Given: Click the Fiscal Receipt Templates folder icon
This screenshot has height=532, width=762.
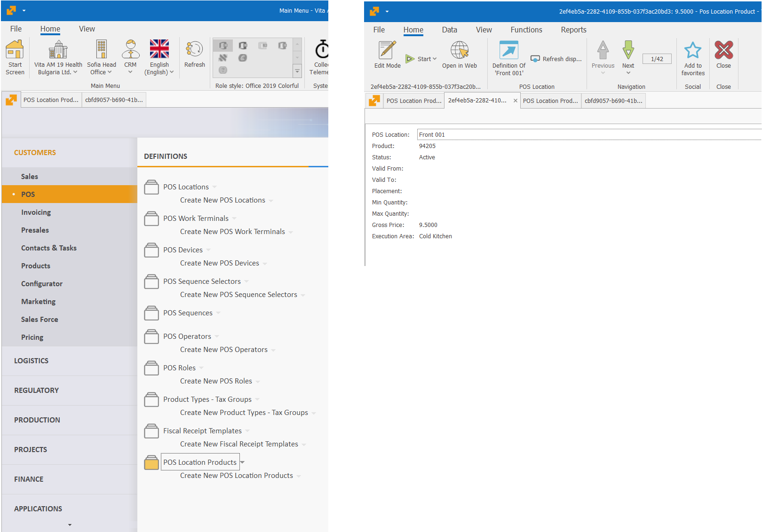Looking at the screenshot, I should [151, 431].
